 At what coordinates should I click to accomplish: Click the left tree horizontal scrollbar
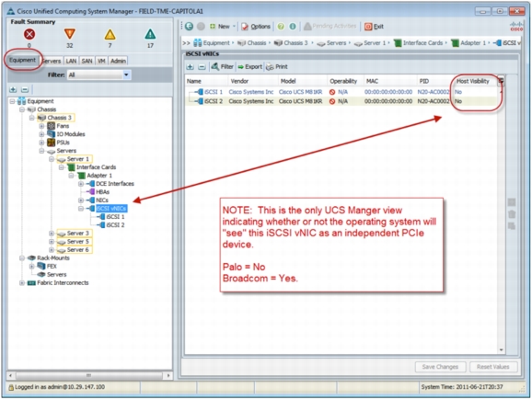(89, 375)
